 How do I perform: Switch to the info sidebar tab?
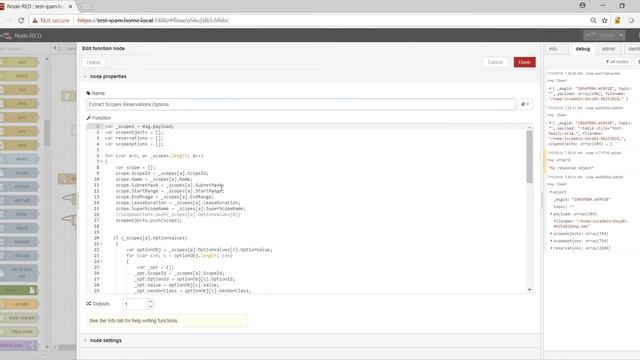(x=553, y=49)
